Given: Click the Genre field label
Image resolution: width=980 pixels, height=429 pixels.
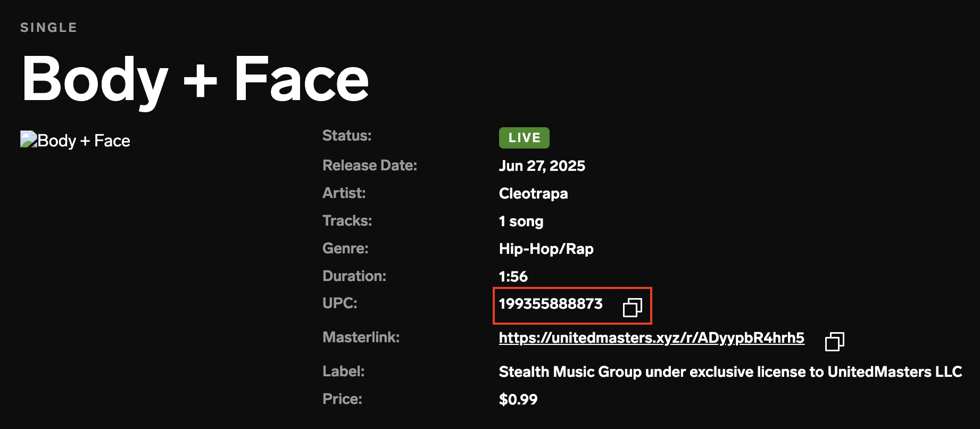Looking at the screenshot, I should (x=345, y=249).
